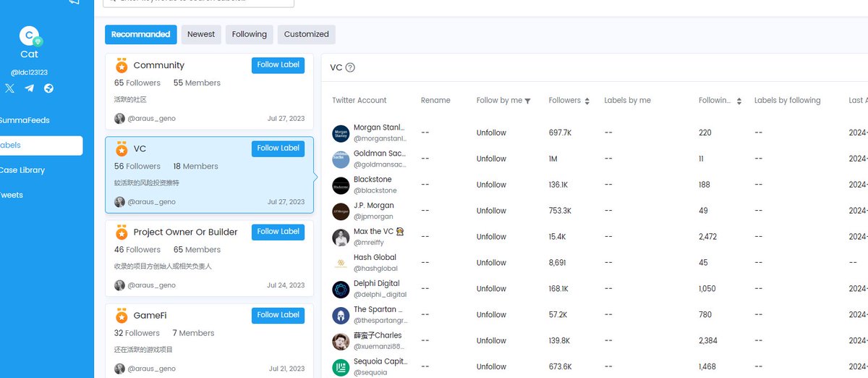Click the 2,472 following value

click(707, 238)
